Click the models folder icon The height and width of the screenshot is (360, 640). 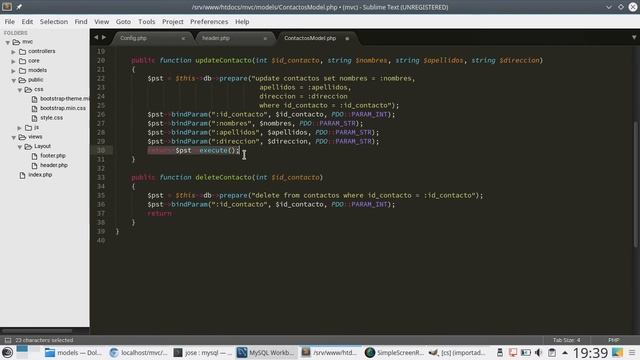tap(22, 70)
